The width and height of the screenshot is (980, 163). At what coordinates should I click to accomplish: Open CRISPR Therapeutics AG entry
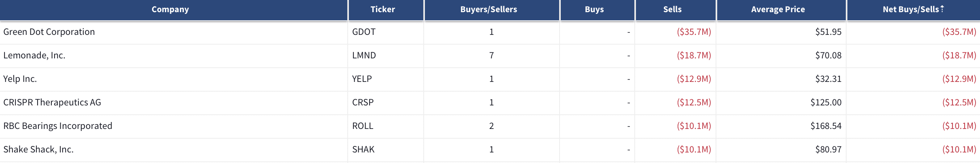point(52,103)
